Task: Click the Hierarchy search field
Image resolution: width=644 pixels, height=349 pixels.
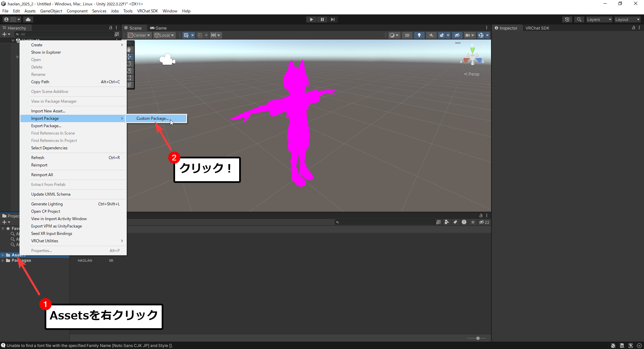Action: (64, 34)
